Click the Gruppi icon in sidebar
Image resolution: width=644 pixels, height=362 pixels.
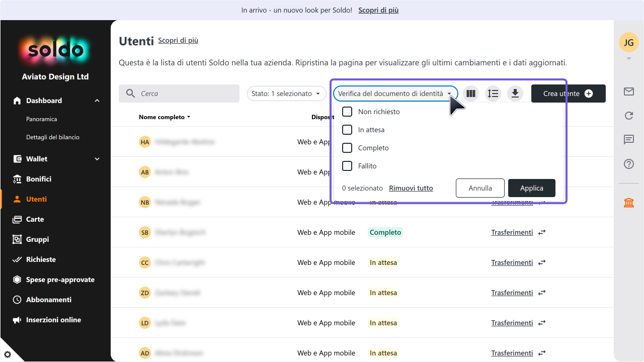click(x=17, y=239)
